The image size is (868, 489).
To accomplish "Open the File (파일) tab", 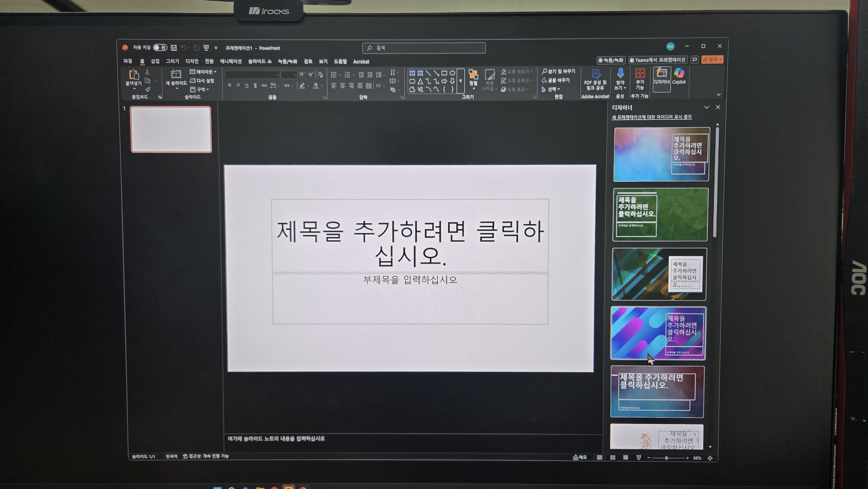I will [x=128, y=61].
